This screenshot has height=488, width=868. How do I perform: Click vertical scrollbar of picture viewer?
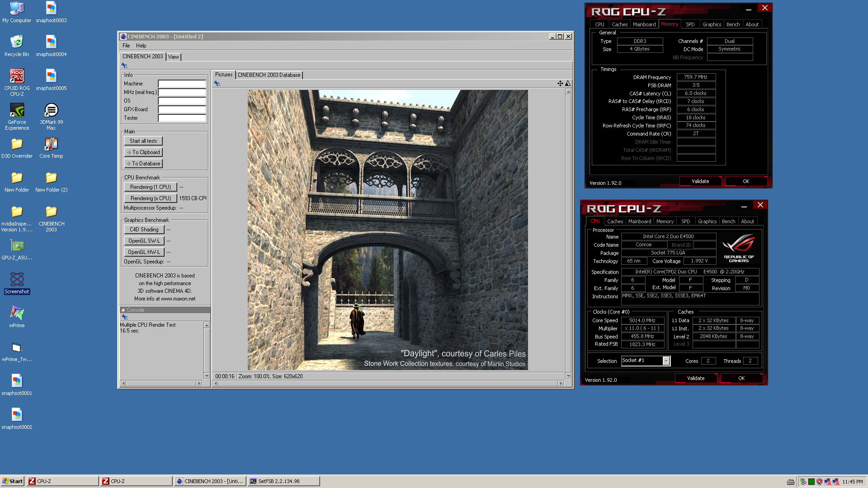pyautogui.click(x=568, y=234)
